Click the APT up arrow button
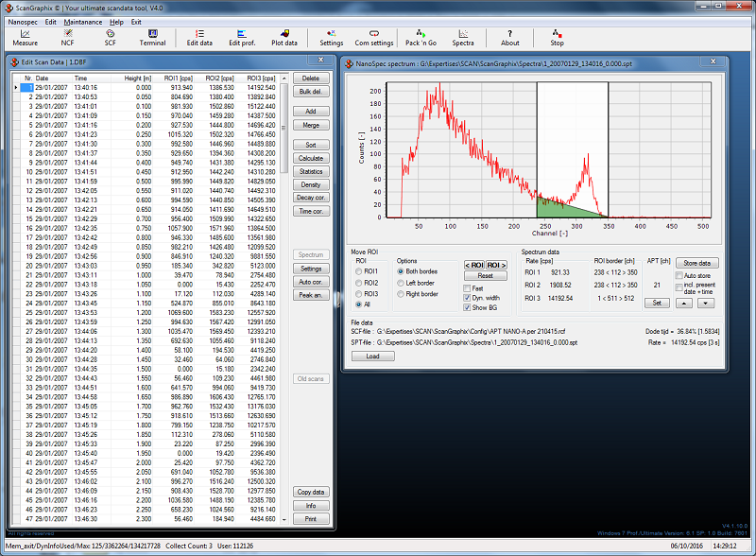 pyautogui.click(x=682, y=303)
